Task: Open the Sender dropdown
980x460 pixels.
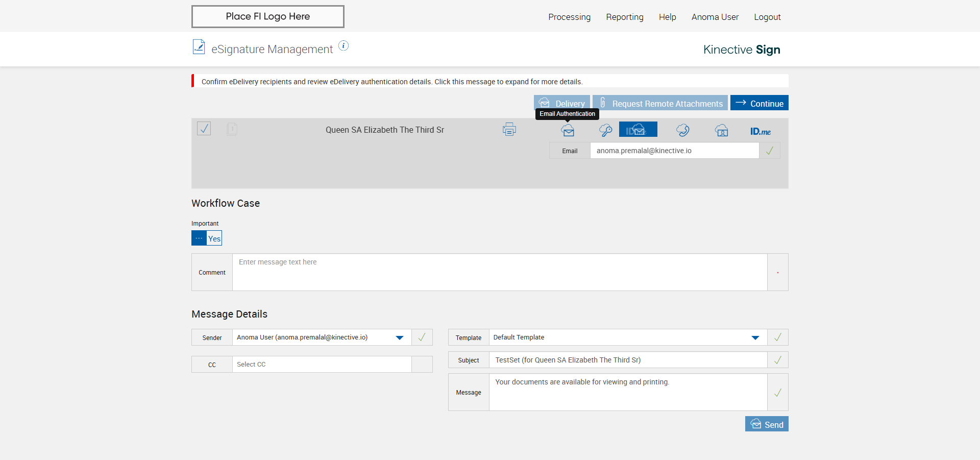Action: point(399,337)
